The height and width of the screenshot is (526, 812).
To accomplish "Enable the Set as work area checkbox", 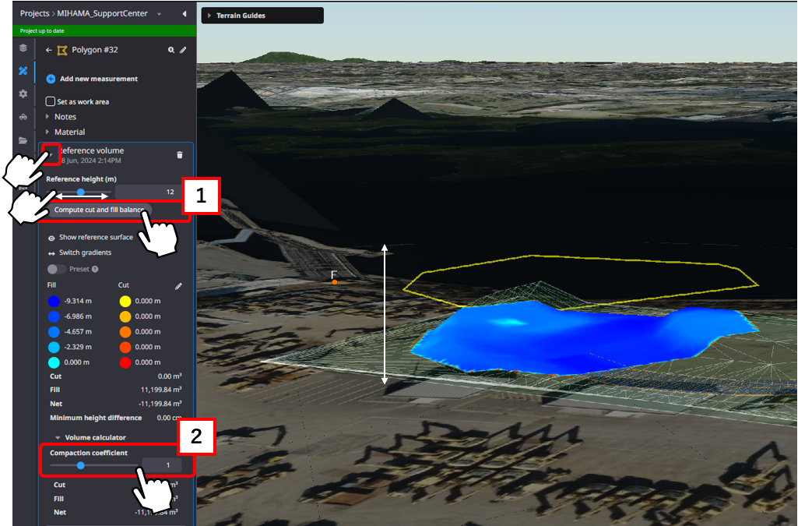I will pyautogui.click(x=51, y=101).
